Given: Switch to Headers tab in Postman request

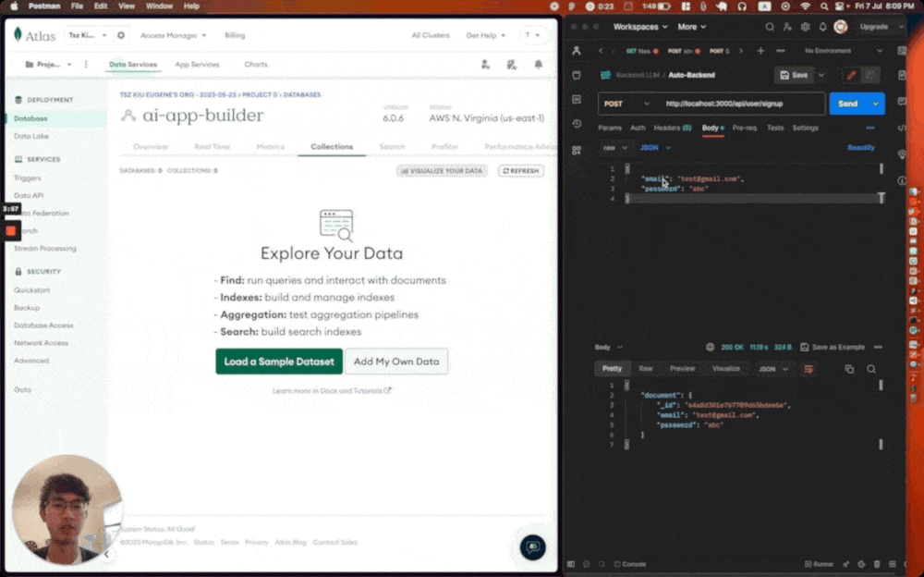Looking at the screenshot, I should pyautogui.click(x=673, y=128).
